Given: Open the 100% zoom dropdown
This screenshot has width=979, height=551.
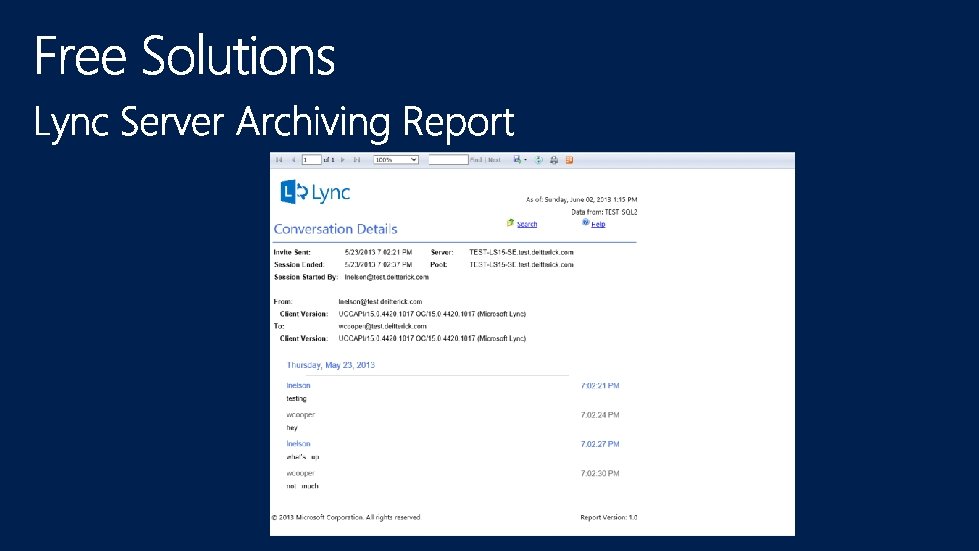Looking at the screenshot, I should [x=396, y=160].
